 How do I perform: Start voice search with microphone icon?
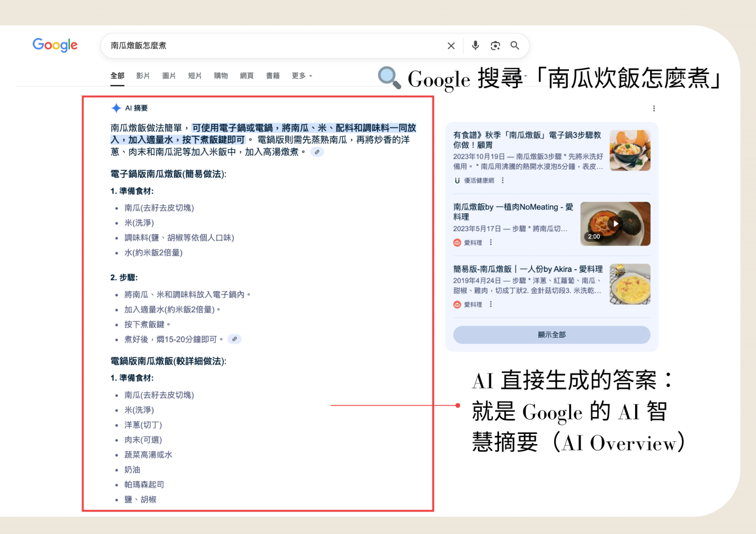point(475,45)
